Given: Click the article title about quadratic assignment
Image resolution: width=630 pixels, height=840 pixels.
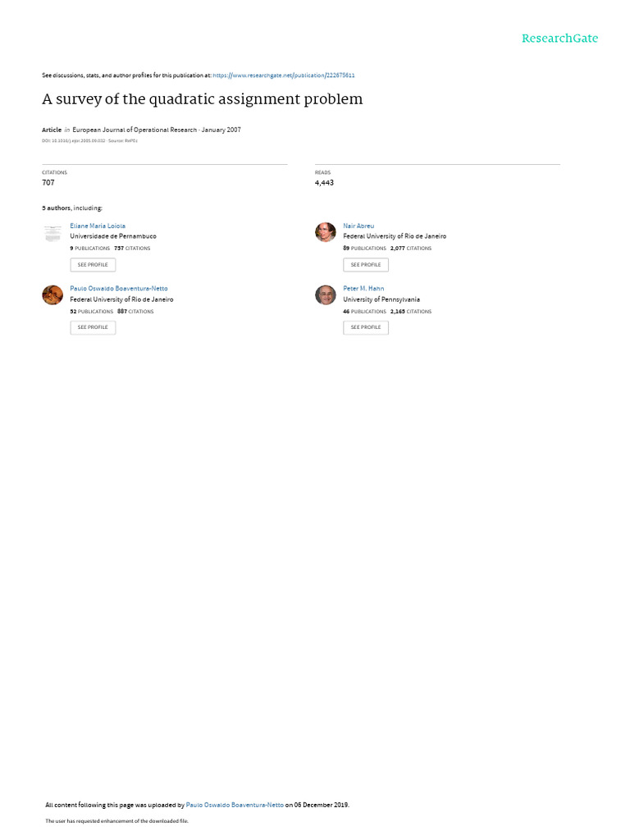Looking at the screenshot, I should [x=203, y=99].
